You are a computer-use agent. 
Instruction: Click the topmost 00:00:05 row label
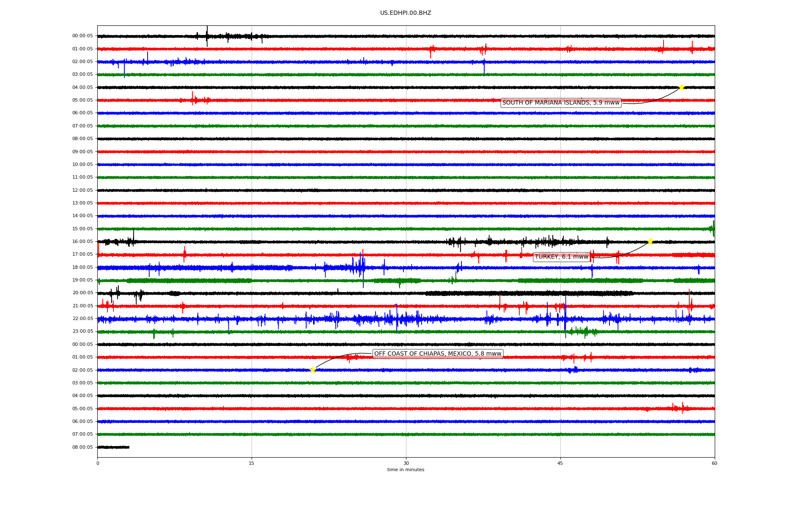click(82, 36)
